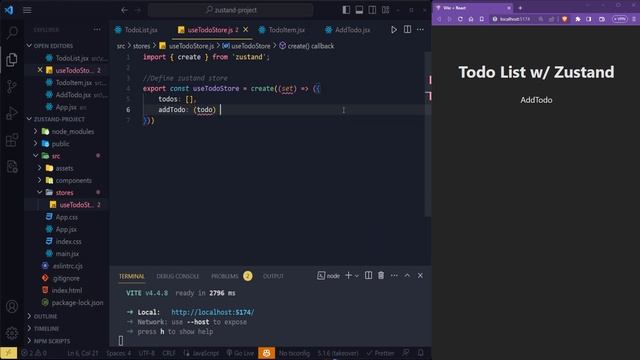
Task: Switch to the Debug Console panel tab
Action: pyautogui.click(x=178, y=276)
